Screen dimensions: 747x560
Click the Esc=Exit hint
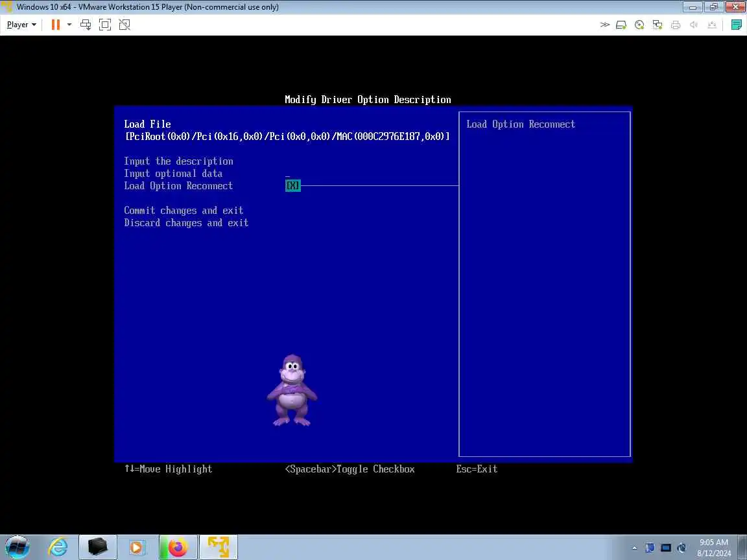coord(477,469)
